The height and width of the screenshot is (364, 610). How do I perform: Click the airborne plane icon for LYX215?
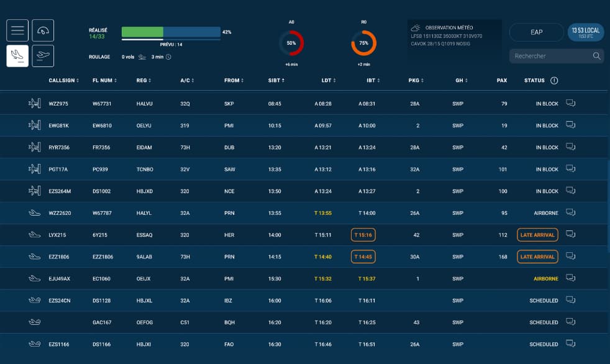tap(35, 235)
